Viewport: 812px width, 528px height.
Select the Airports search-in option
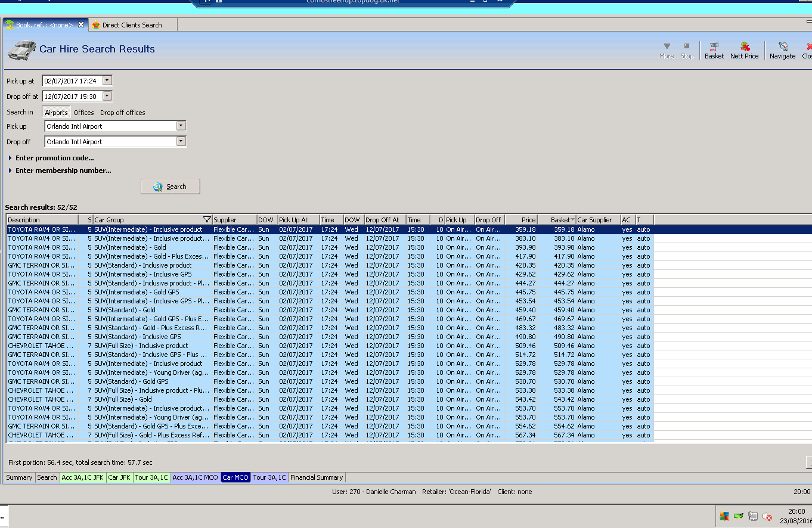[x=56, y=113]
